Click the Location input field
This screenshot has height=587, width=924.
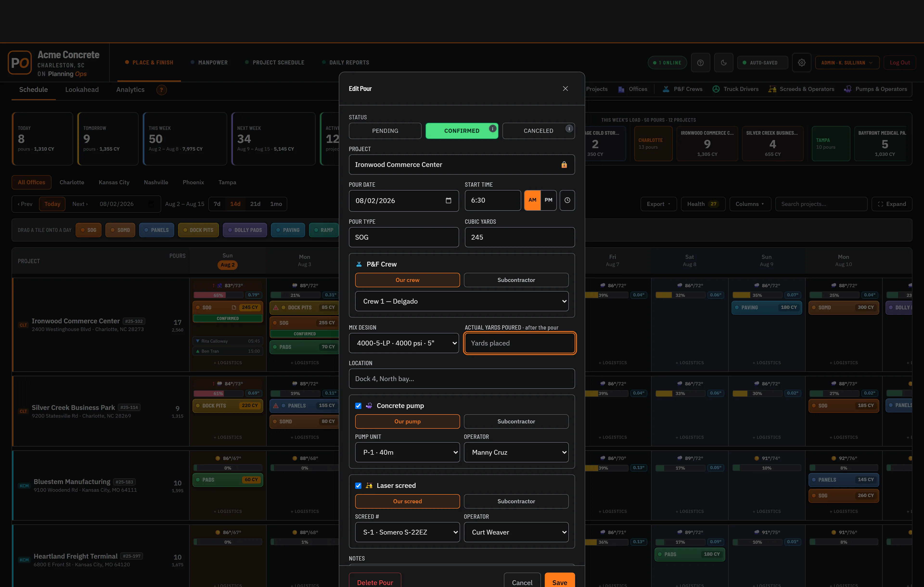pyautogui.click(x=462, y=379)
